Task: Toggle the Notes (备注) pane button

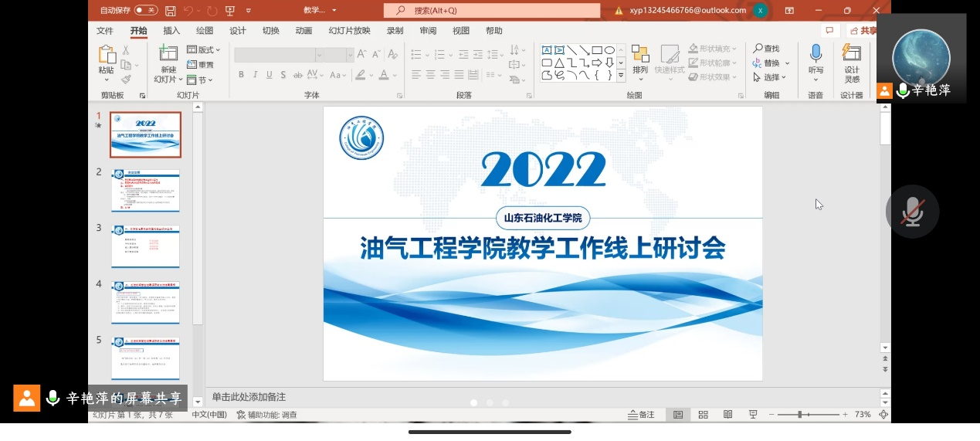Action: point(641,415)
